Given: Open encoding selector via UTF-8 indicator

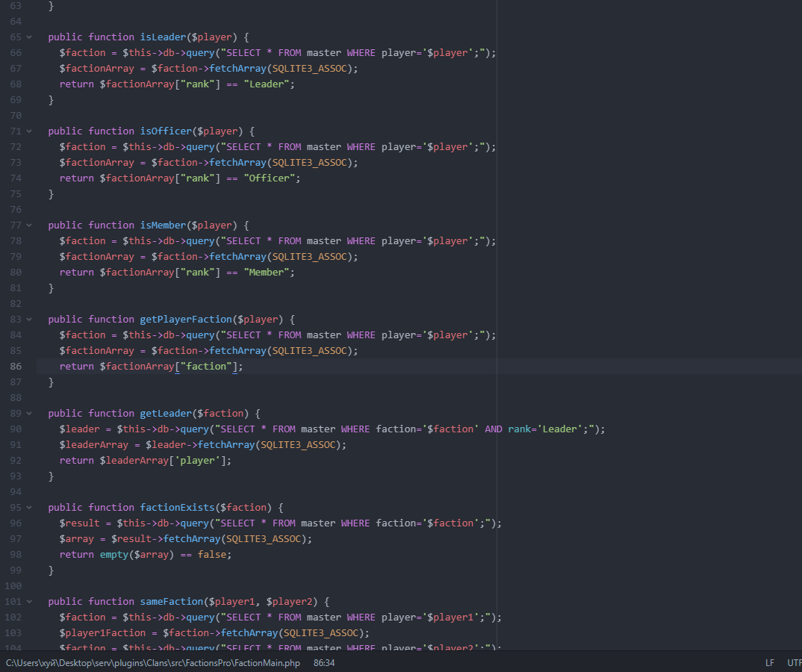Looking at the screenshot, I should click(x=793, y=662).
